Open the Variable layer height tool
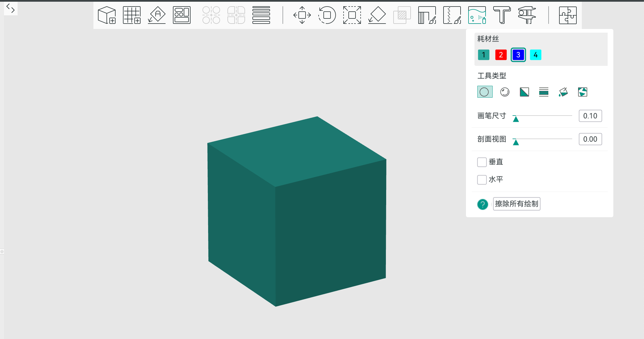 tap(261, 15)
